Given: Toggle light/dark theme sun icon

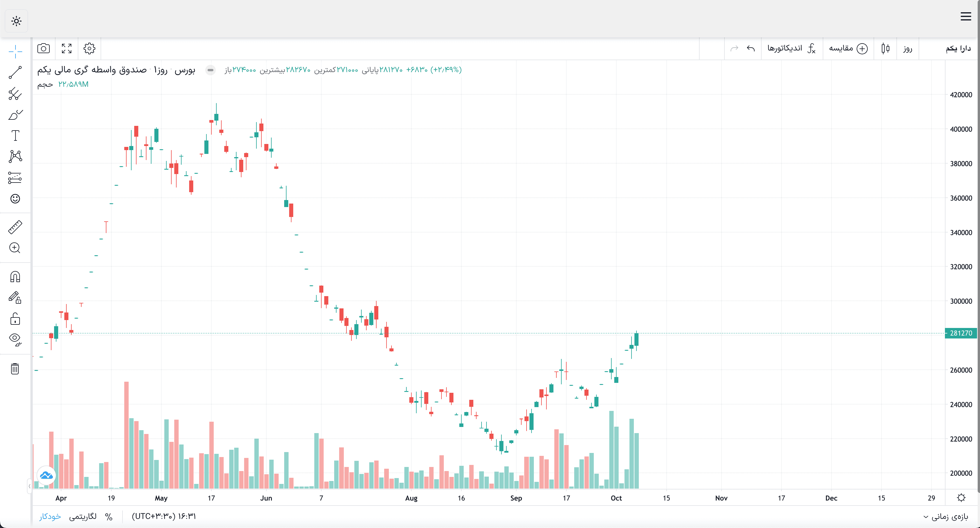Looking at the screenshot, I should tap(16, 21).
